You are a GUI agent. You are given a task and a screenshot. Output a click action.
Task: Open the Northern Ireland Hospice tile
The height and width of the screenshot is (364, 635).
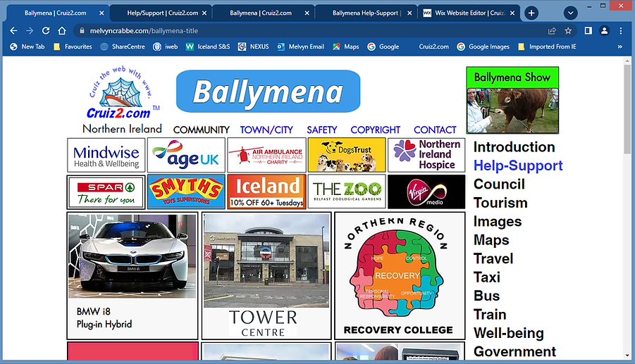(x=426, y=156)
